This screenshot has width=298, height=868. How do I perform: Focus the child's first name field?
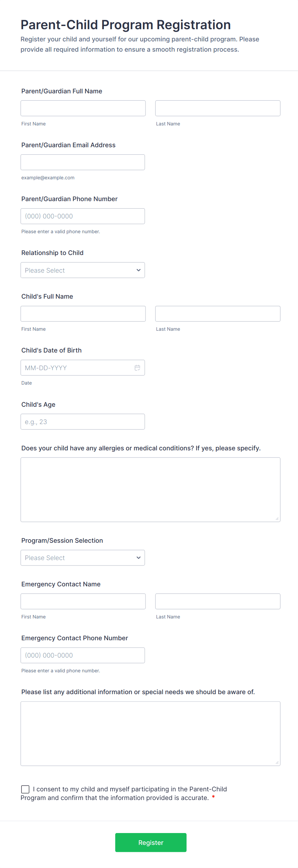(x=83, y=314)
